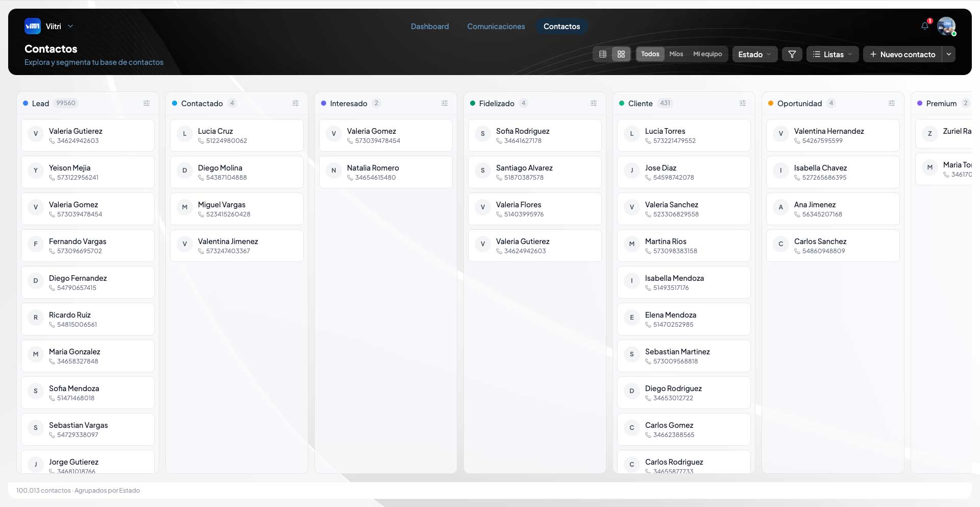
Task: Switch to kanban grid view icon
Action: [621, 54]
